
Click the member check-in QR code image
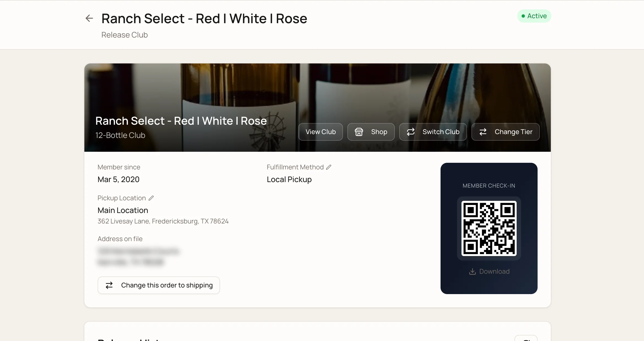489,228
